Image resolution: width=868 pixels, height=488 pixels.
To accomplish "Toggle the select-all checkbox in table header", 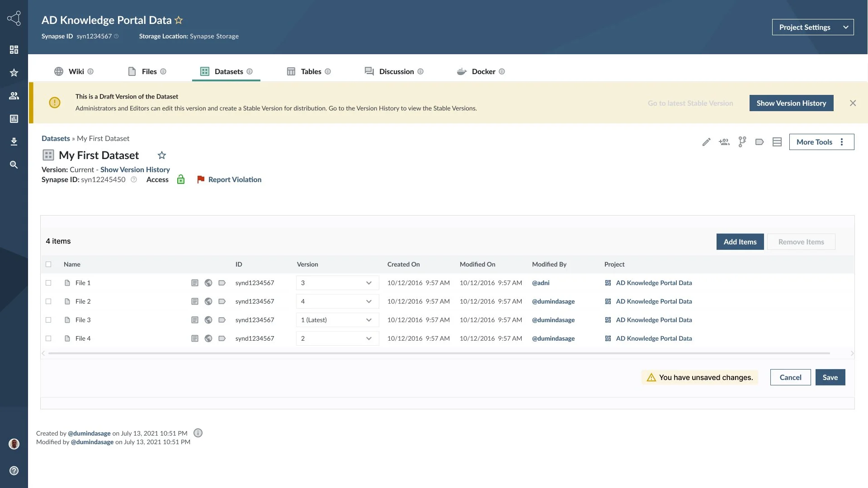I will (x=48, y=264).
